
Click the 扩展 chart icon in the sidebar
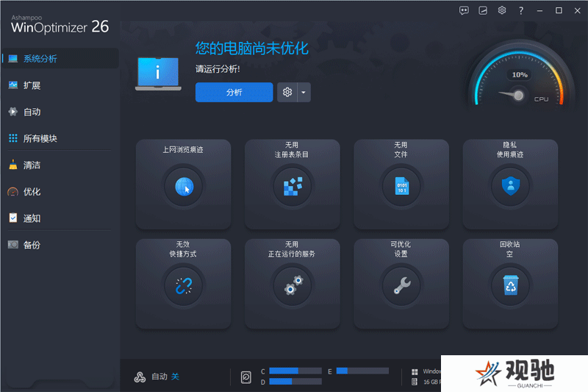click(13, 85)
